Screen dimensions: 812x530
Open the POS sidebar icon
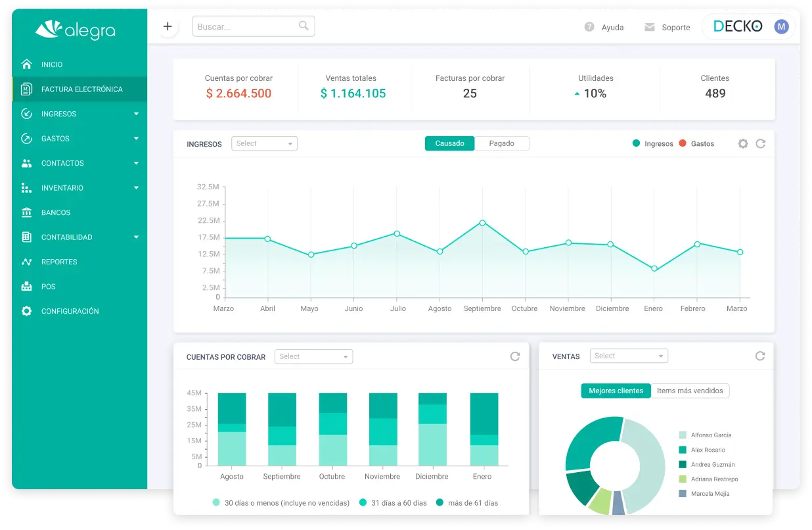click(26, 287)
